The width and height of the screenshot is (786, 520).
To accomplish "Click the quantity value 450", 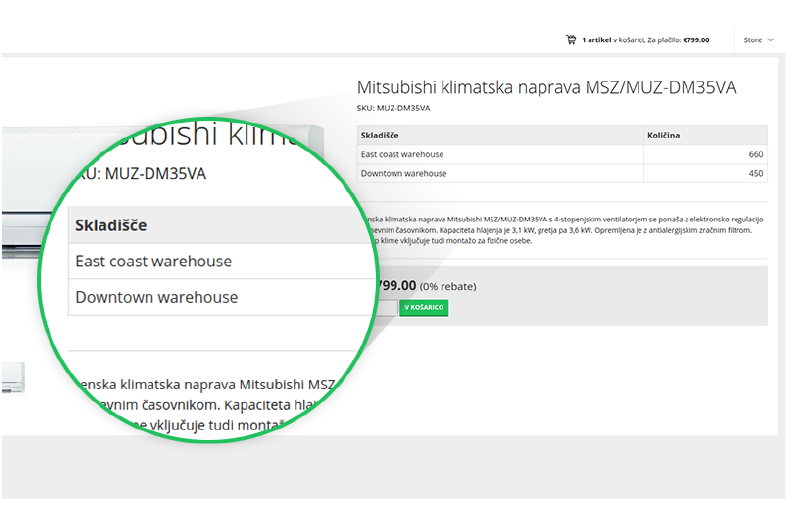I will coord(756,174).
